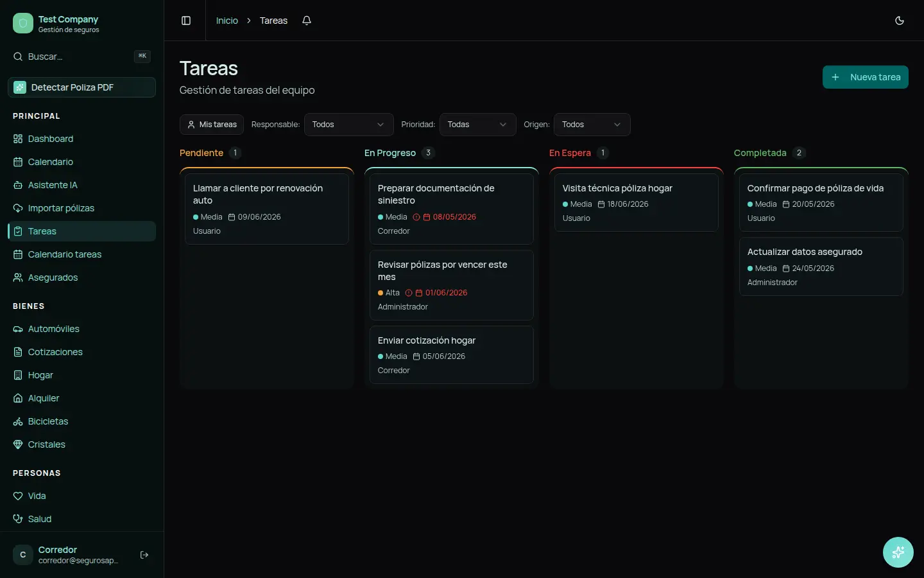Go to Importar pólizas
This screenshot has width=924, height=578.
pyautogui.click(x=81, y=208)
